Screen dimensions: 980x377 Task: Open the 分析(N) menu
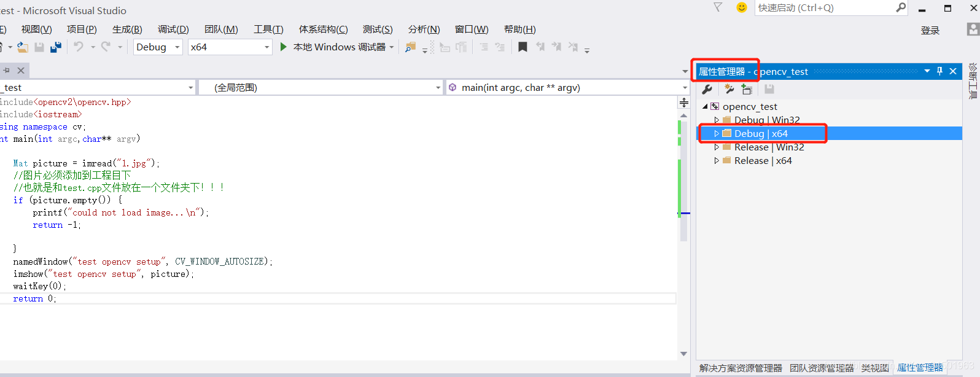click(424, 29)
